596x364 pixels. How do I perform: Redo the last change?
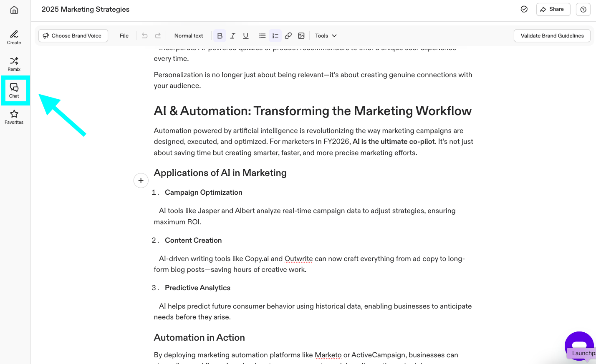[x=158, y=36]
